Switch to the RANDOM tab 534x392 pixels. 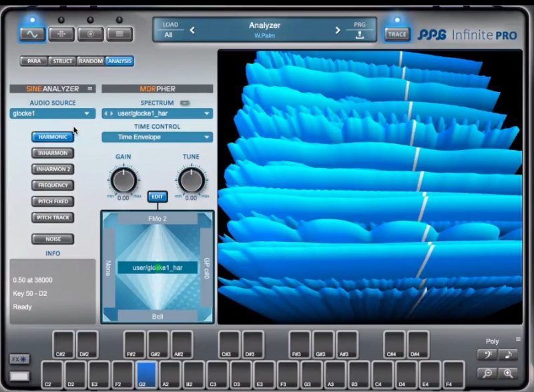point(91,61)
